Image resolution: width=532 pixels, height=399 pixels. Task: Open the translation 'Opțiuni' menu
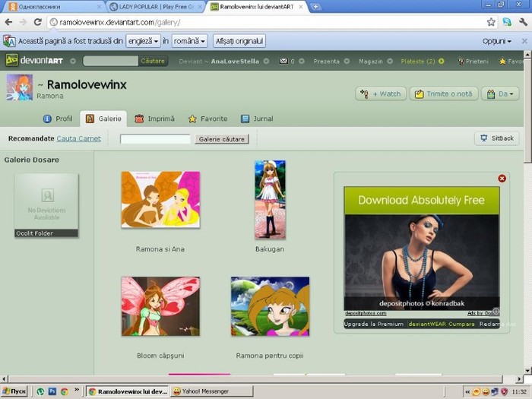click(496, 41)
